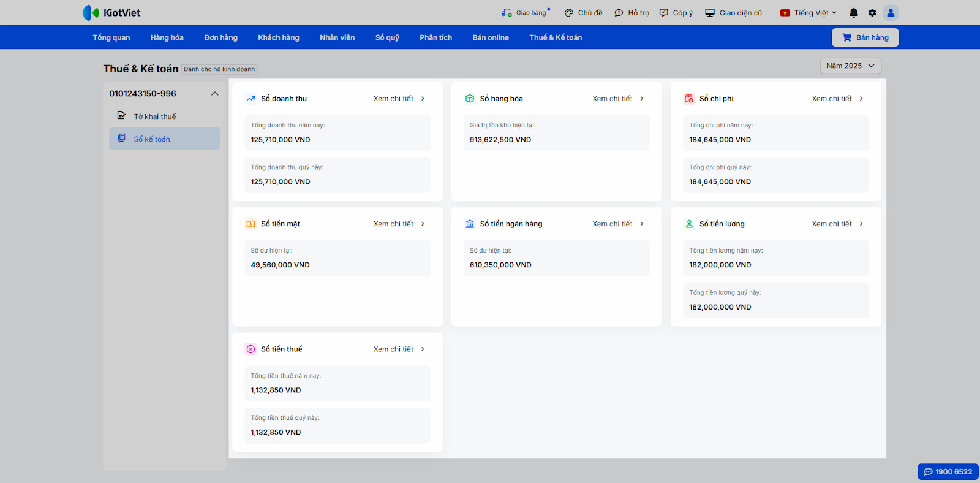View details of Sổ doanh thu
The image size is (980, 483).
click(x=399, y=99)
